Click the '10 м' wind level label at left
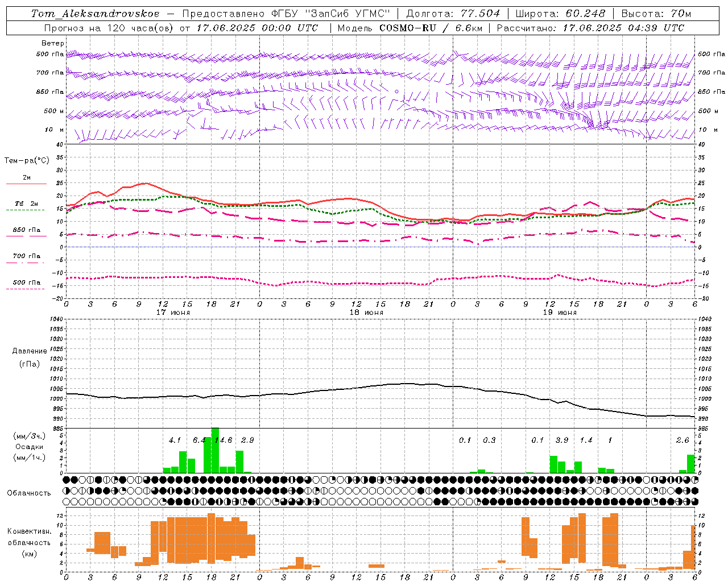This screenshot has width=728, height=582. (54, 130)
